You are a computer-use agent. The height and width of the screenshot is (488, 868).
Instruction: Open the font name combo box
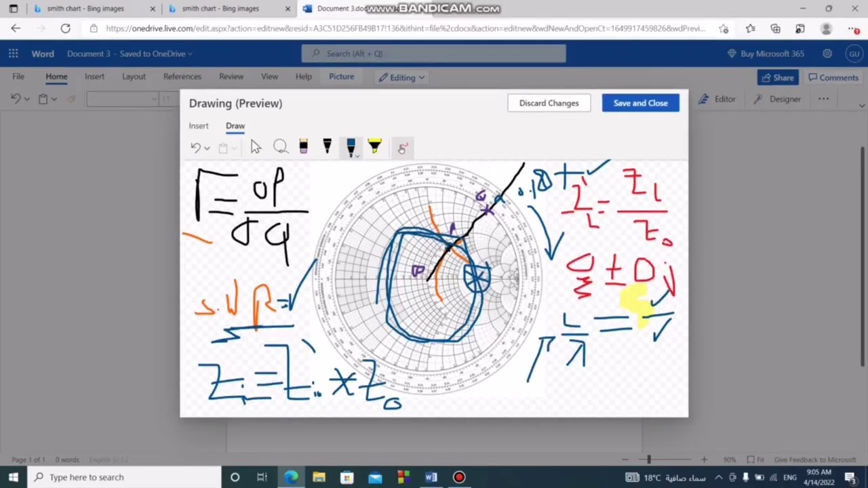coord(122,99)
